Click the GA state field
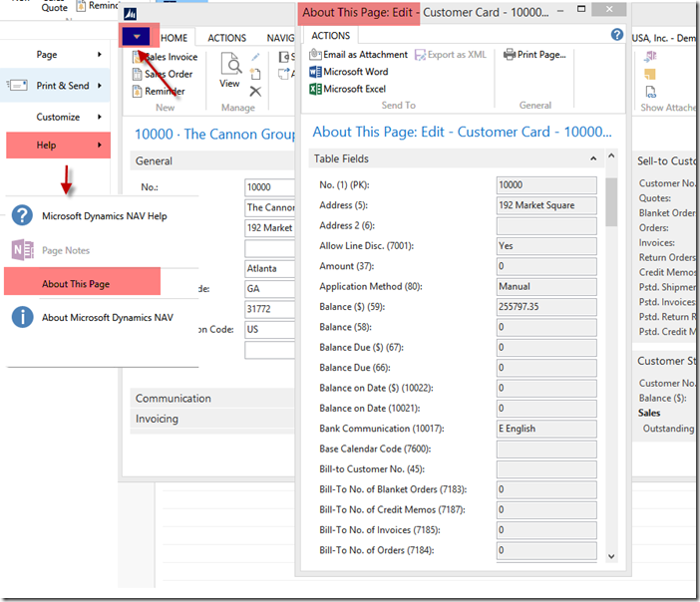700x602 pixels. tap(269, 289)
